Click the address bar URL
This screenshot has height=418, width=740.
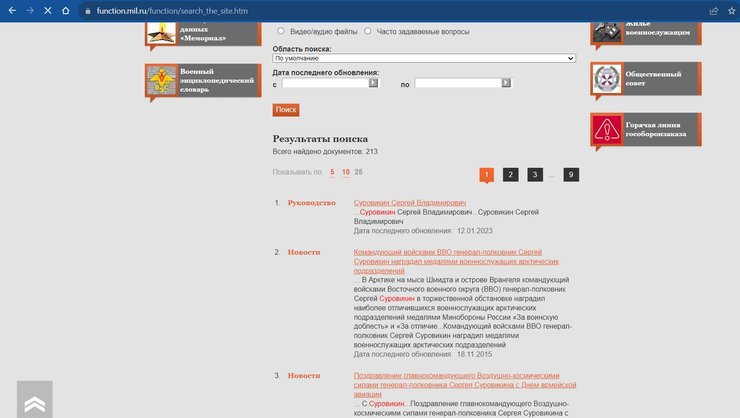tap(172, 11)
